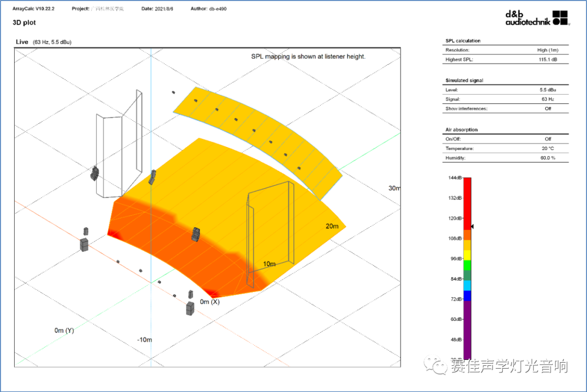Pick the bright green segment of the SPL legend
Image resolution: width=587 pixels, height=392 pixels.
[467, 265]
